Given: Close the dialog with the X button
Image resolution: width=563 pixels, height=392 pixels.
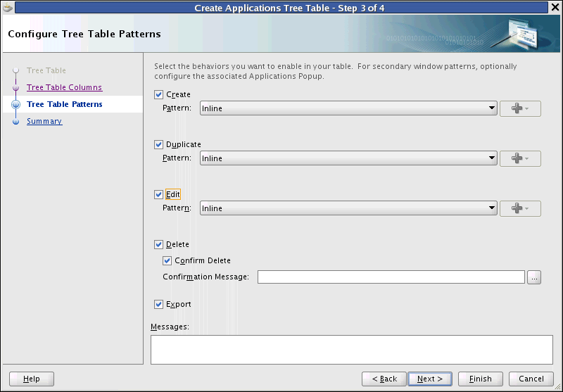Looking at the screenshot, I should pyautogui.click(x=555, y=8).
